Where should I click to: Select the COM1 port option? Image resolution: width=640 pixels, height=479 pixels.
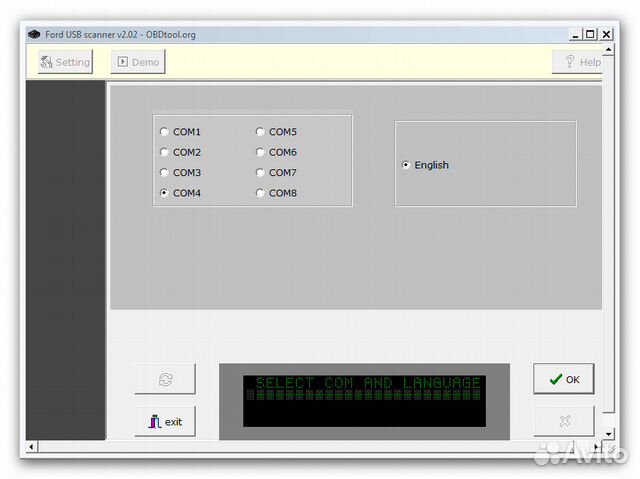click(x=180, y=132)
